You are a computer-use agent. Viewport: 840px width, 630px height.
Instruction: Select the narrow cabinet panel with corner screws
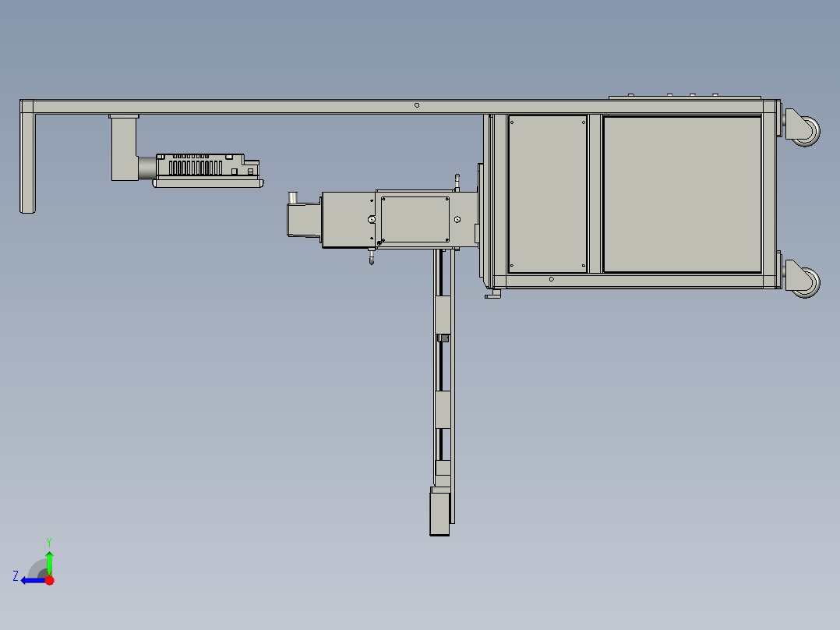(548, 193)
